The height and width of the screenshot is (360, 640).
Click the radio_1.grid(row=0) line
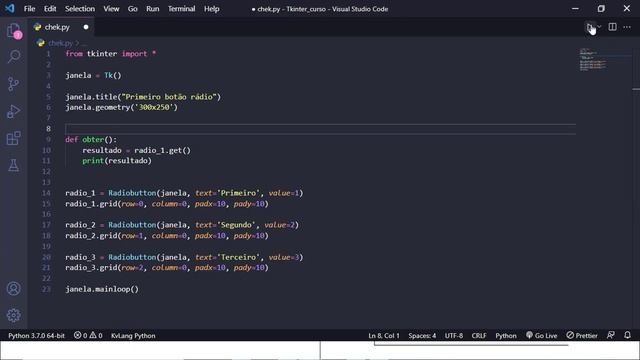pyautogui.click(x=167, y=204)
